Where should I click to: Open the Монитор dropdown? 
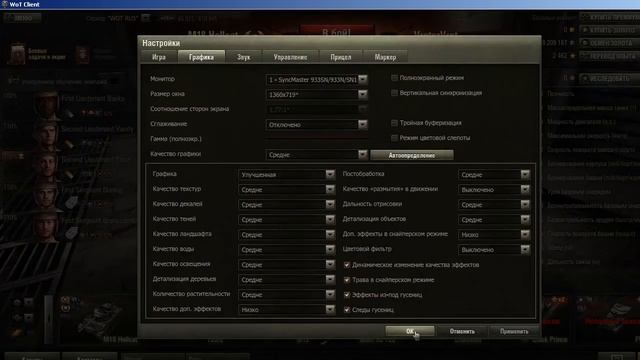317,80
